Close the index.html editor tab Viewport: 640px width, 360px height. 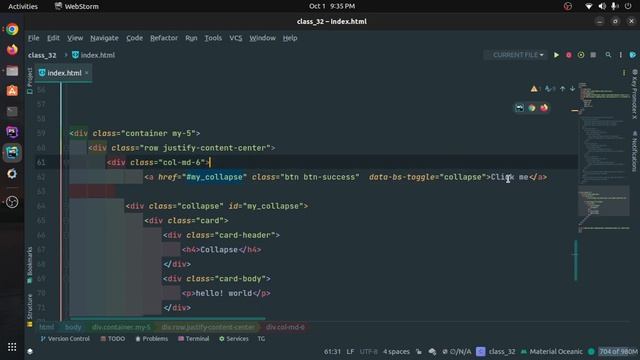tap(87, 73)
